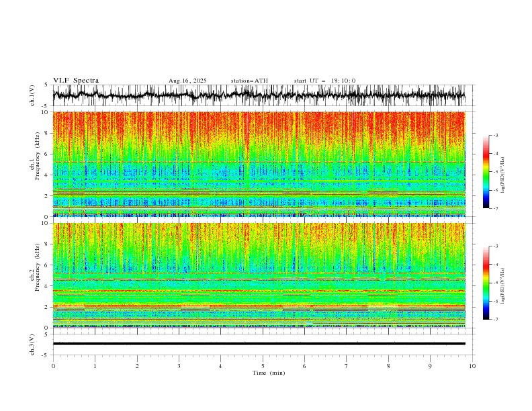The image size is (532, 411).
Task: Click the ch.3 flat waveform trace
Action: click(259, 344)
